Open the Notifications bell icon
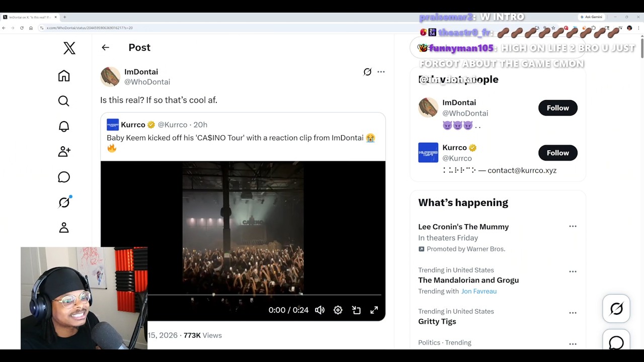This screenshot has height=362, width=644. point(64,126)
